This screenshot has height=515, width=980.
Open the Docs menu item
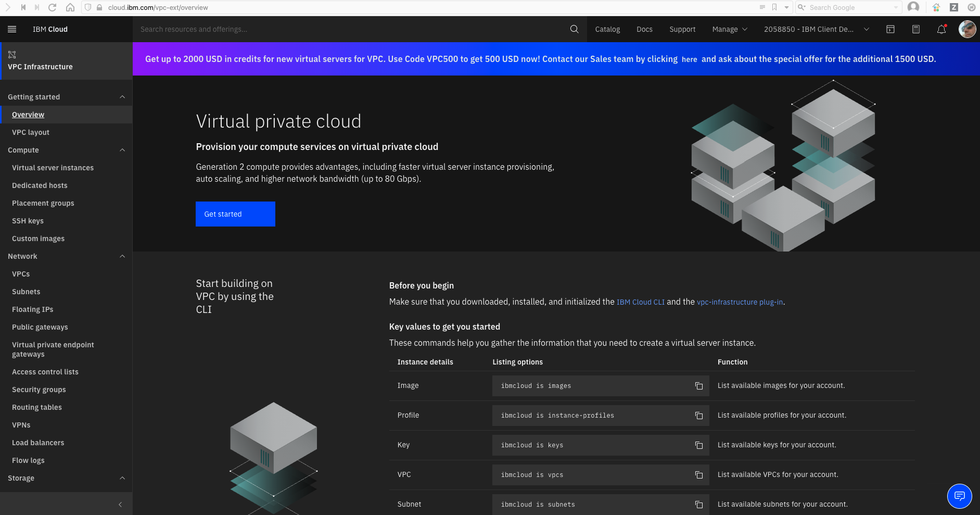[x=644, y=29]
